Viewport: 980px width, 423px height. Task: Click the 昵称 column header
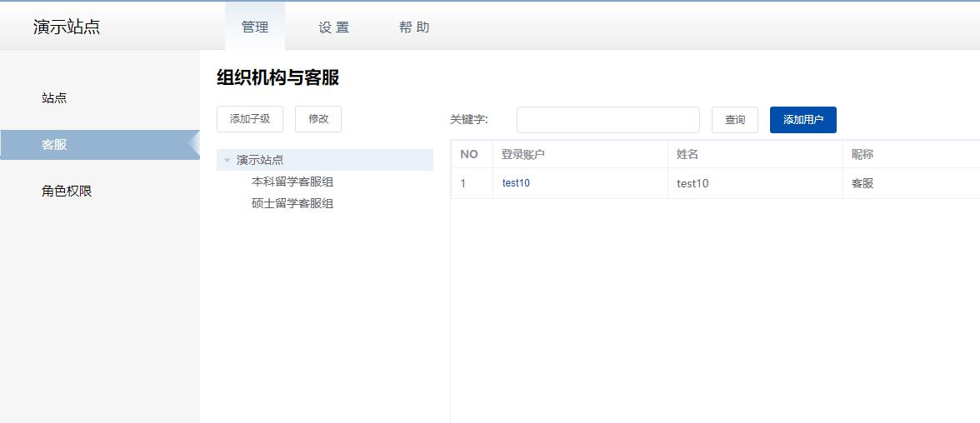[x=862, y=154]
